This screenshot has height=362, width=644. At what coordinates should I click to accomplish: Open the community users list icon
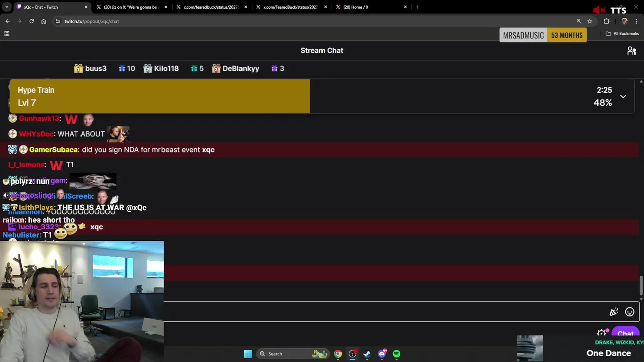pos(632,51)
